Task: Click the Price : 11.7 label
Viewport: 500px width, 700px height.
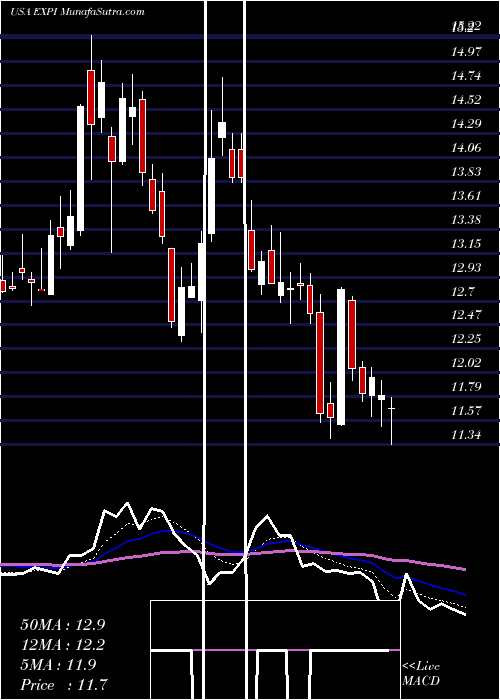Action: coord(63,685)
